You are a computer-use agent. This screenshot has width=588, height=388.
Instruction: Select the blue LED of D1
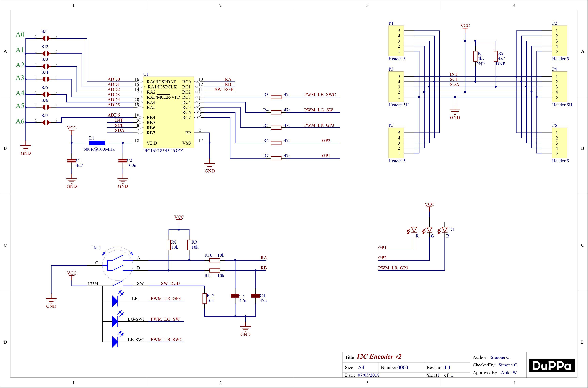(445, 230)
